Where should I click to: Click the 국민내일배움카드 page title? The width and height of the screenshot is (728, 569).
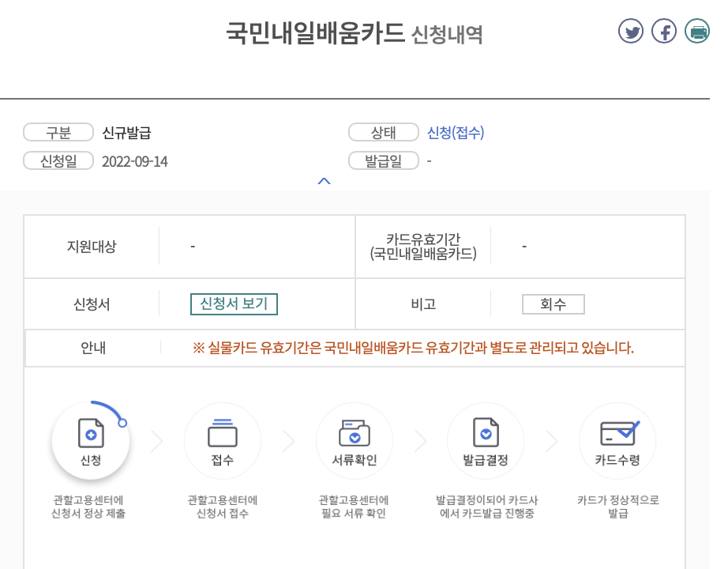[315, 33]
